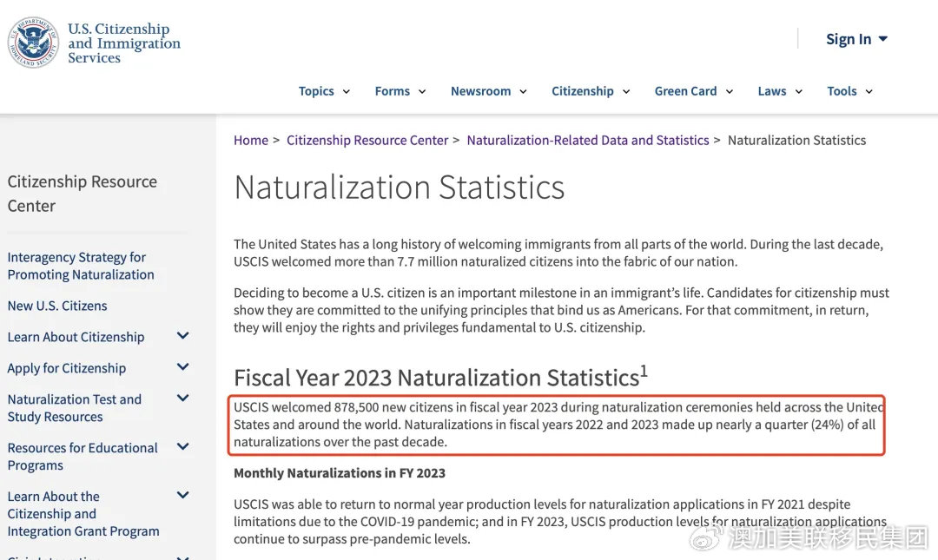Expand Naturalization Test and Study Resources section
The width and height of the screenshot is (938, 560).
(x=183, y=398)
